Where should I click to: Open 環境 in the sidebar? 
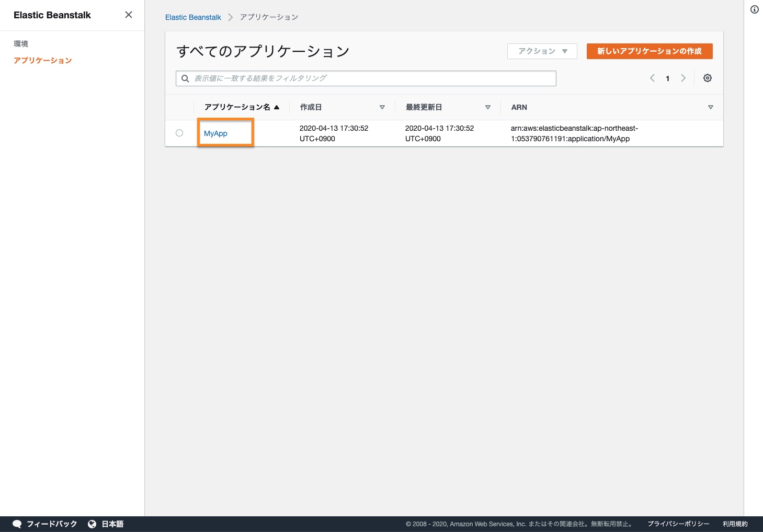pyautogui.click(x=21, y=44)
